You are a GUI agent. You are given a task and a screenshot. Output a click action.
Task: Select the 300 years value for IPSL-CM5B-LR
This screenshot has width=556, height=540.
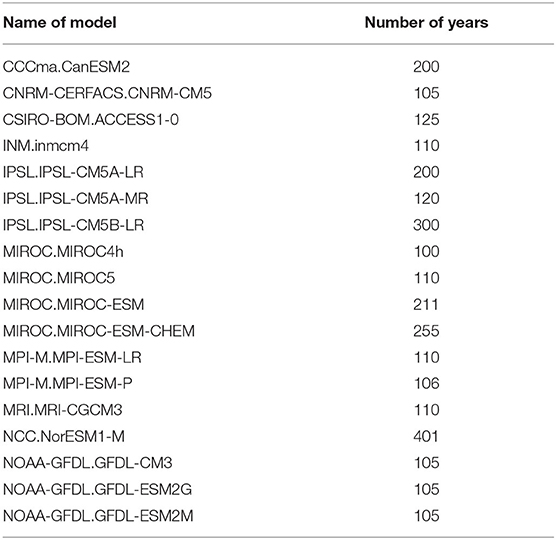point(426,225)
